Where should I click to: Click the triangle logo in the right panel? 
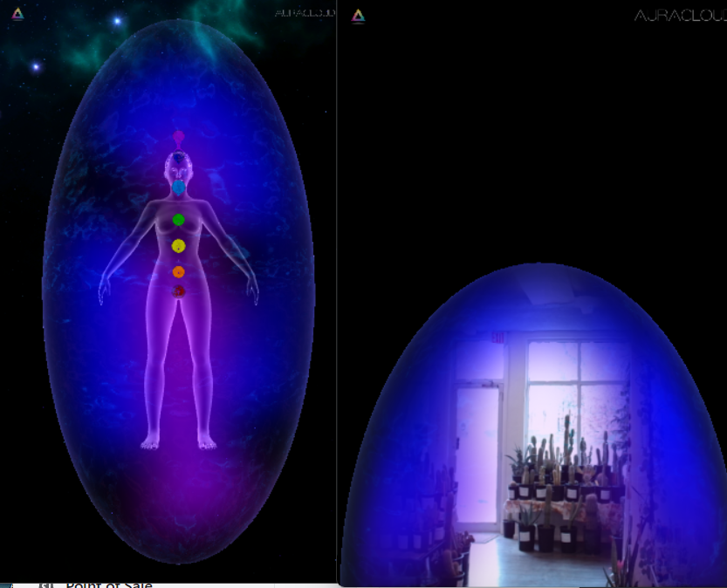click(x=358, y=16)
